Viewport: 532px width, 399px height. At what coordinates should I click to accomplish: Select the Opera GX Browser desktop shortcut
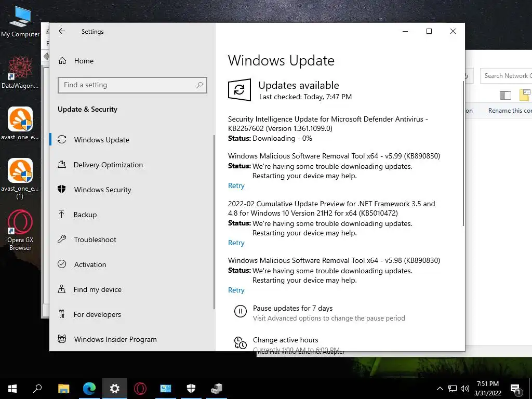click(20, 230)
